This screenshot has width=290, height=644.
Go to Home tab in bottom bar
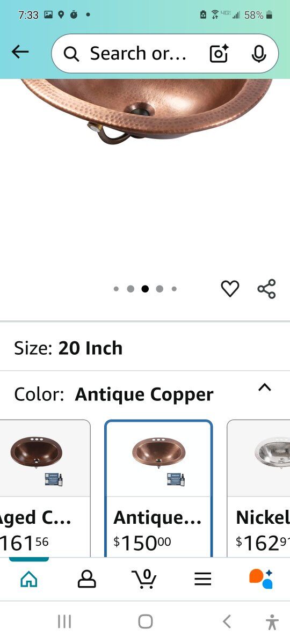tap(29, 579)
